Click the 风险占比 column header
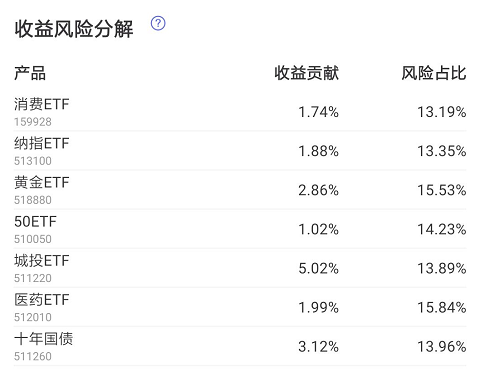Viewport: 483px width, 379px height. click(434, 73)
